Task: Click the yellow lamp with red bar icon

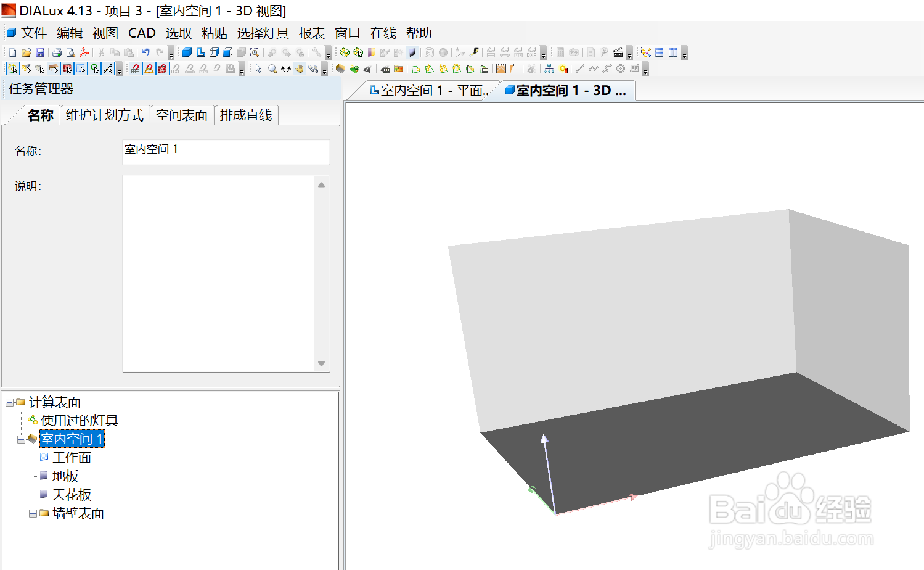Action: click(x=563, y=68)
